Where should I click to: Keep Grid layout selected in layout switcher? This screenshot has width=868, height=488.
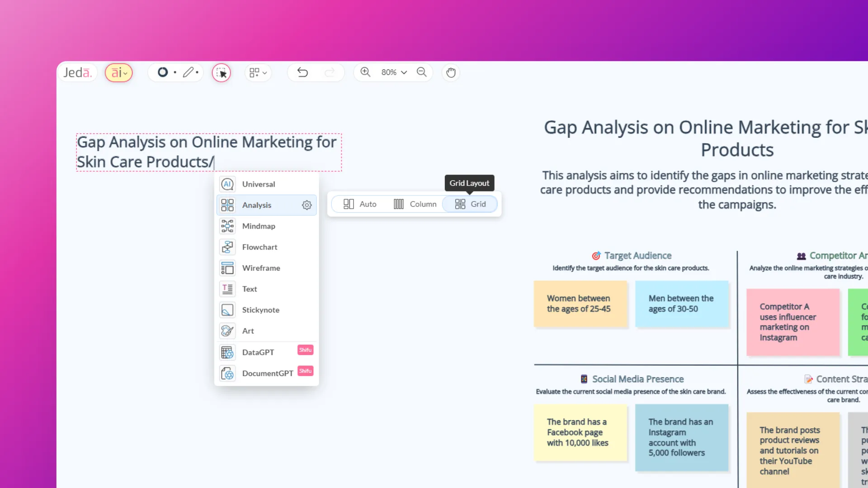tap(470, 204)
